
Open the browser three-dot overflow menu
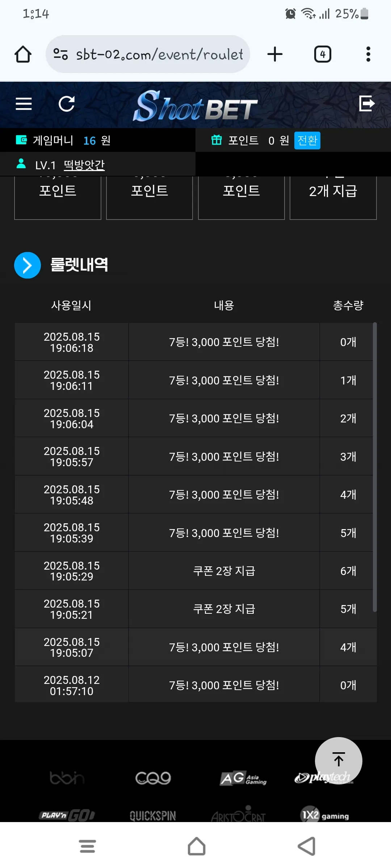pos(368,54)
